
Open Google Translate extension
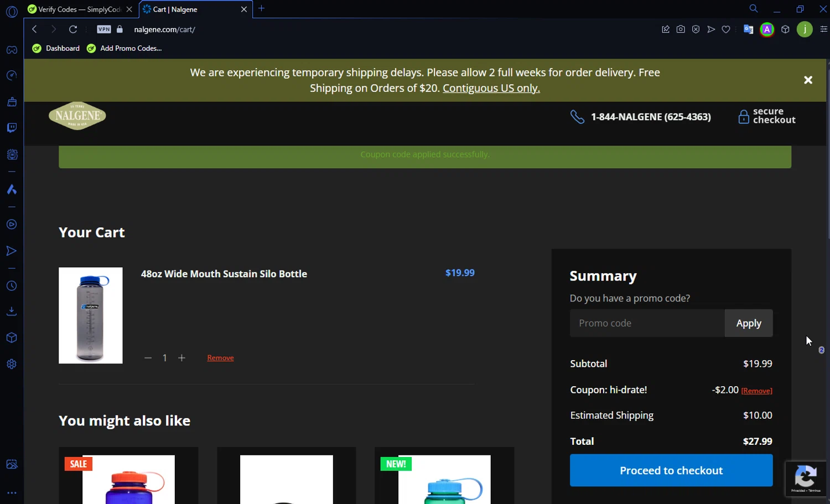pos(748,29)
